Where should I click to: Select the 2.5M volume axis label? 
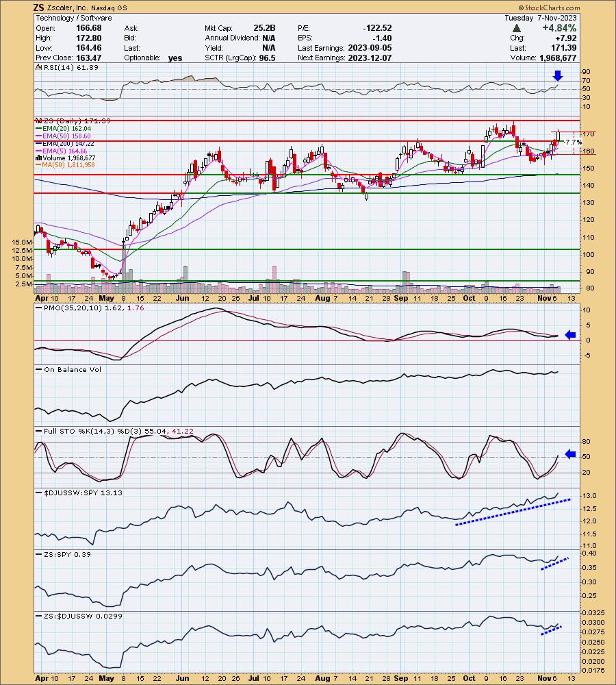(x=23, y=284)
